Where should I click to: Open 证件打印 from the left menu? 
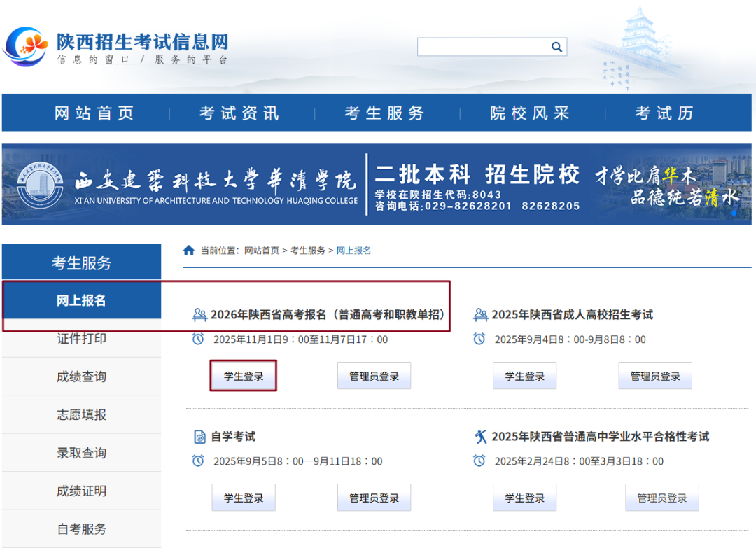(81, 338)
